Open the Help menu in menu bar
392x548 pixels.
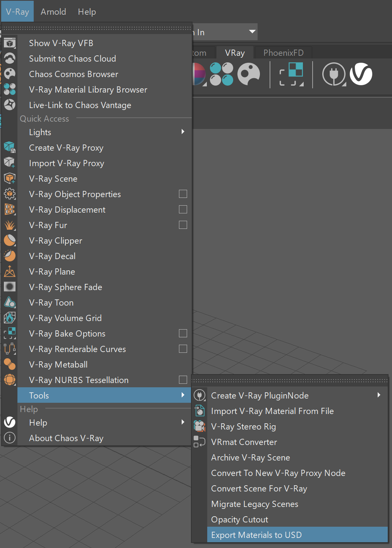(x=87, y=12)
